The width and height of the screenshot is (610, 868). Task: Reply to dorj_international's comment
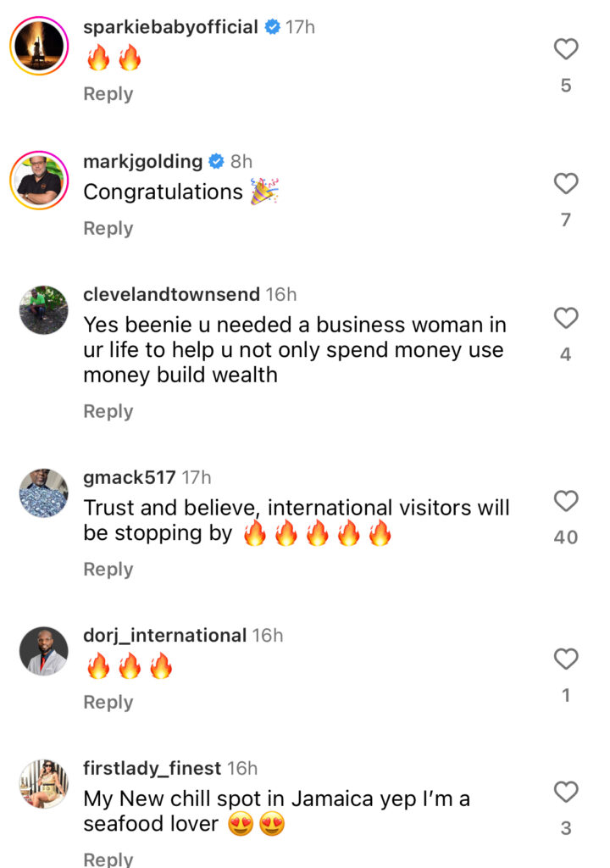click(108, 702)
